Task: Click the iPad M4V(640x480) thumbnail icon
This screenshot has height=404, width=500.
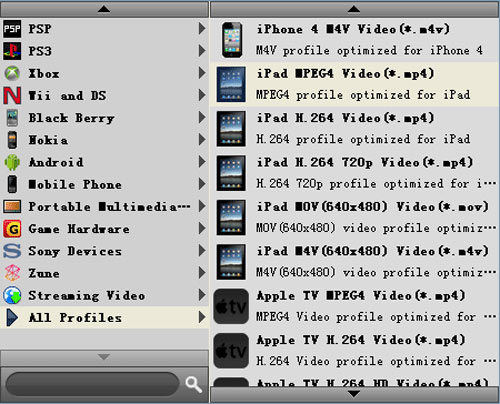Action: (231, 262)
